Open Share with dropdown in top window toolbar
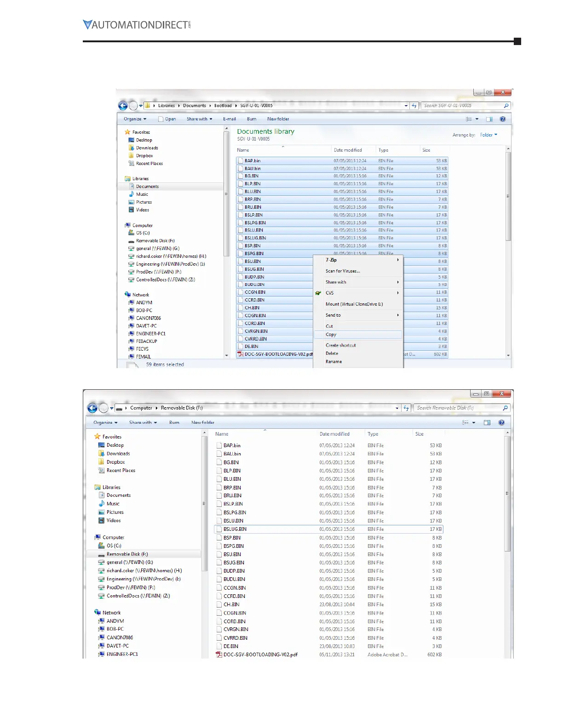 coord(199,119)
